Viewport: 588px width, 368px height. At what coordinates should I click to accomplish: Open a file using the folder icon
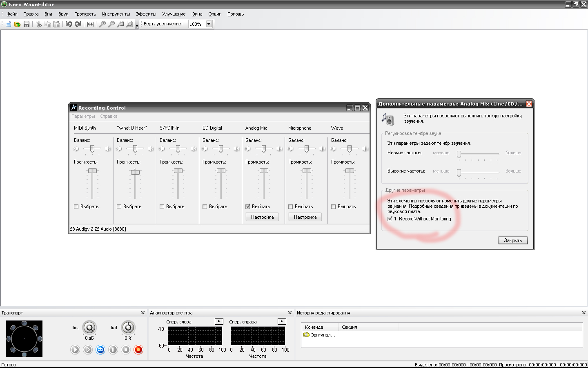tap(18, 24)
